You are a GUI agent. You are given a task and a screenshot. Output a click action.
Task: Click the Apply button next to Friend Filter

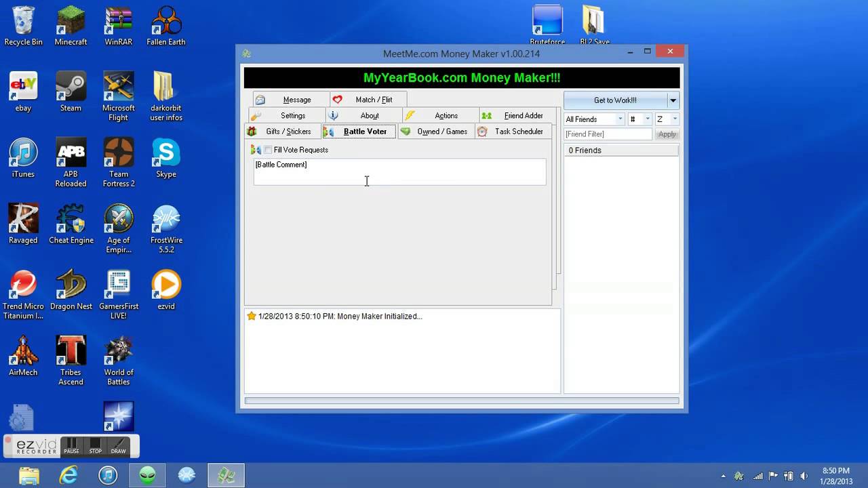[667, 134]
